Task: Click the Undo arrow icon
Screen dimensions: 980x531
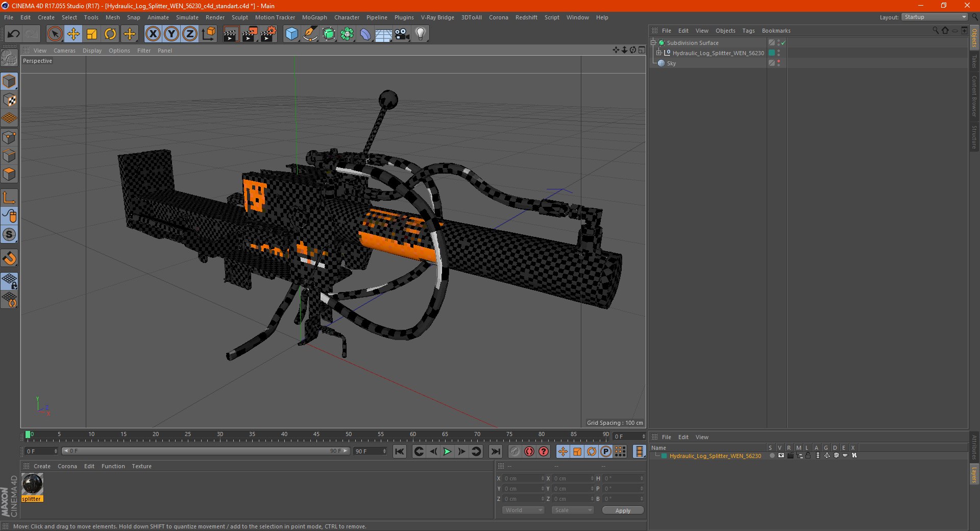Action: [13, 34]
